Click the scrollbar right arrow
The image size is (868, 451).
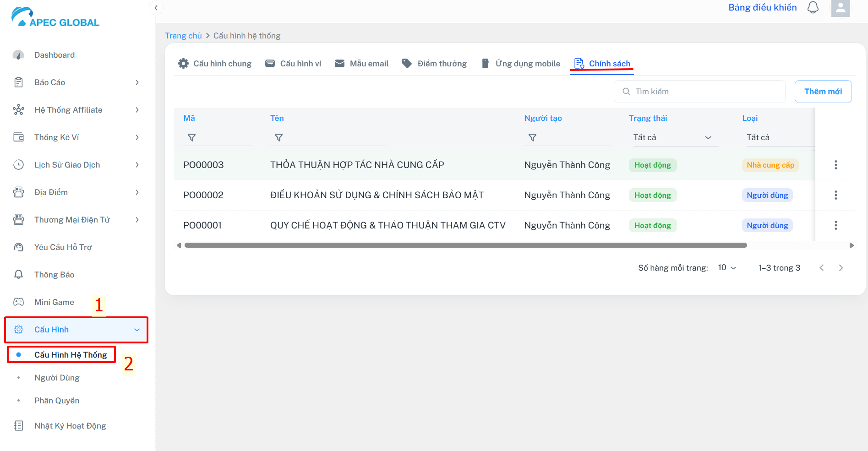coord(852,245)
